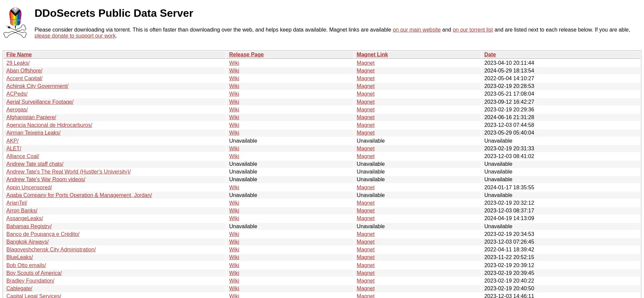Click Magnet link for ArianTel
The width and height of the screenshot is (644, 298).
[x=366, y=203]
